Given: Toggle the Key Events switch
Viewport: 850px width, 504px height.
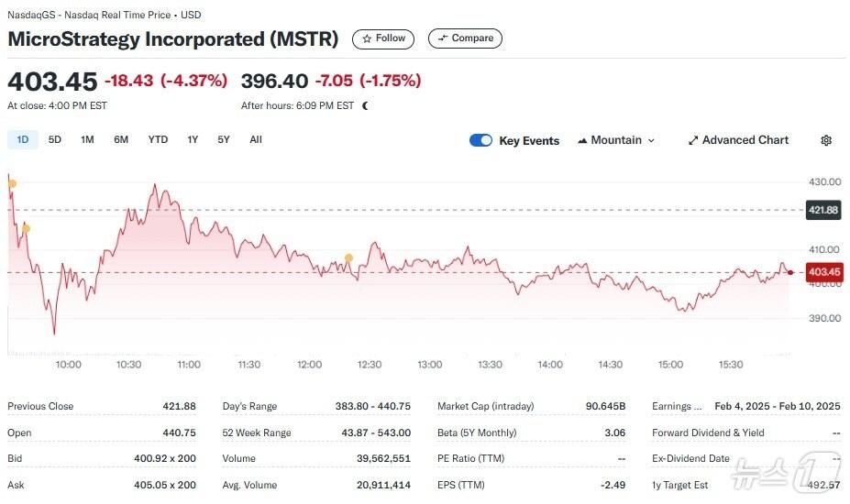Looking at the screenshot, I should click(x=480, y=140).
